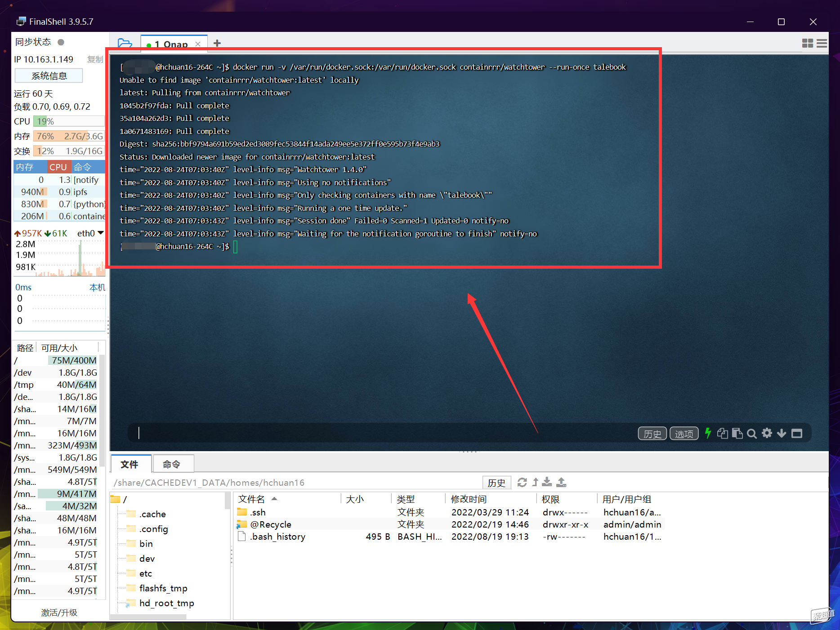Open 选项 in the terminal bar
Screen dimensions: 840x630
click(684, 434)
